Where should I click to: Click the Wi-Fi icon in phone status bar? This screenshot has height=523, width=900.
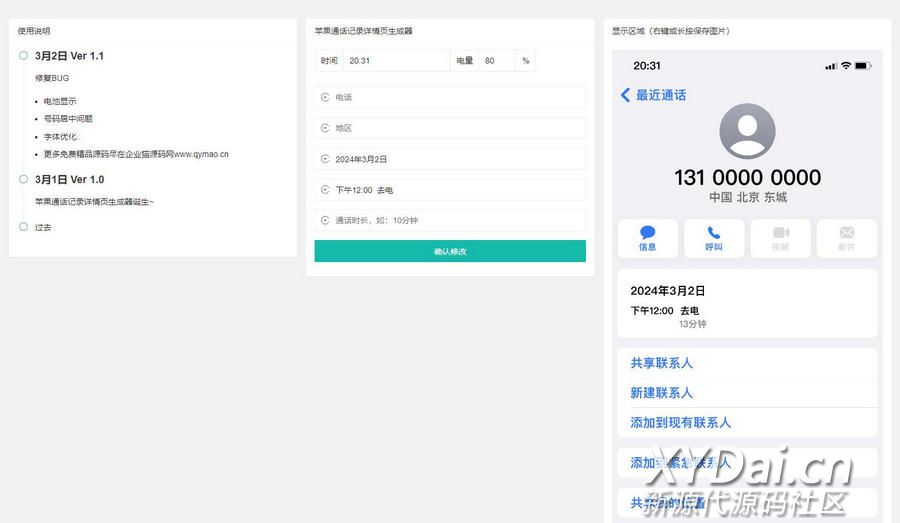(846, 66)
